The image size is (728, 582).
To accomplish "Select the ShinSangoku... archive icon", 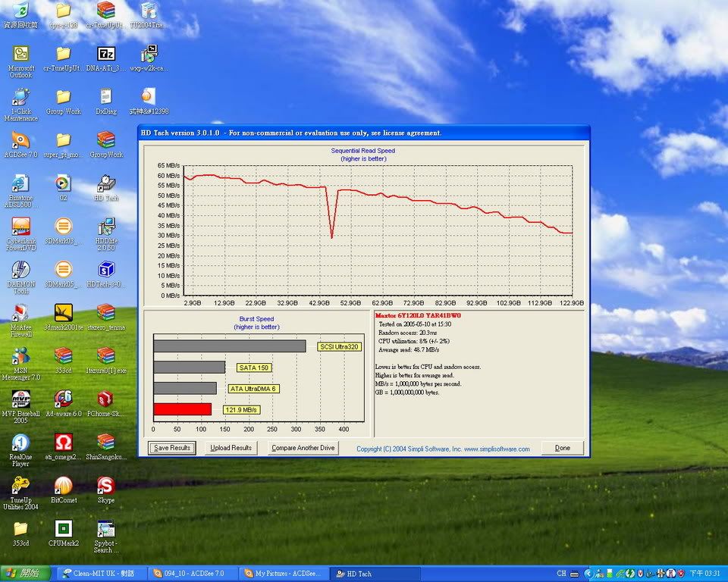I will [x=106, y=447].
